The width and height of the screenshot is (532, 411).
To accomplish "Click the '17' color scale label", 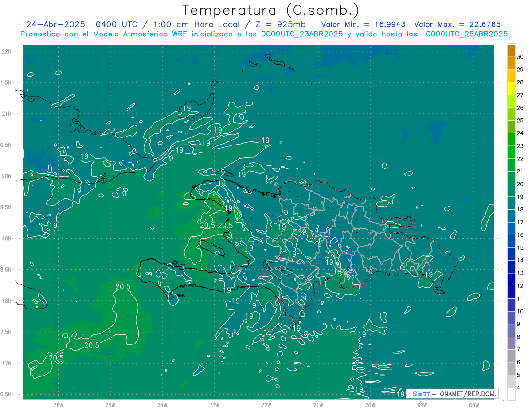I will 520,222.
